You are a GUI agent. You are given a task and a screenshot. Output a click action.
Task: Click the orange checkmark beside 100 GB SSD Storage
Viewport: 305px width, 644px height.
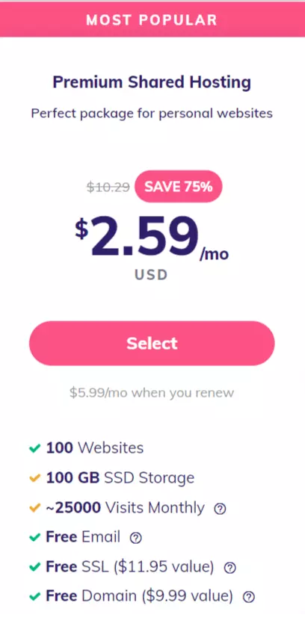tap(34, 478)
